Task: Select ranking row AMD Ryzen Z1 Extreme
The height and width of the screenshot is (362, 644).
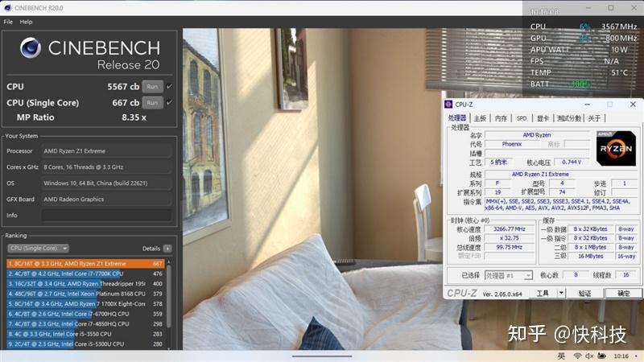Action: 85,264
